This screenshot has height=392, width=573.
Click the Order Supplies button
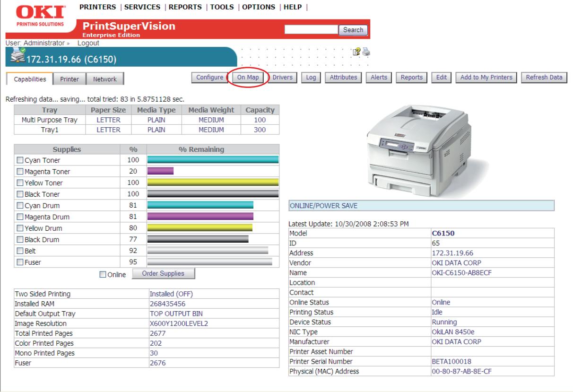point(163,273)
